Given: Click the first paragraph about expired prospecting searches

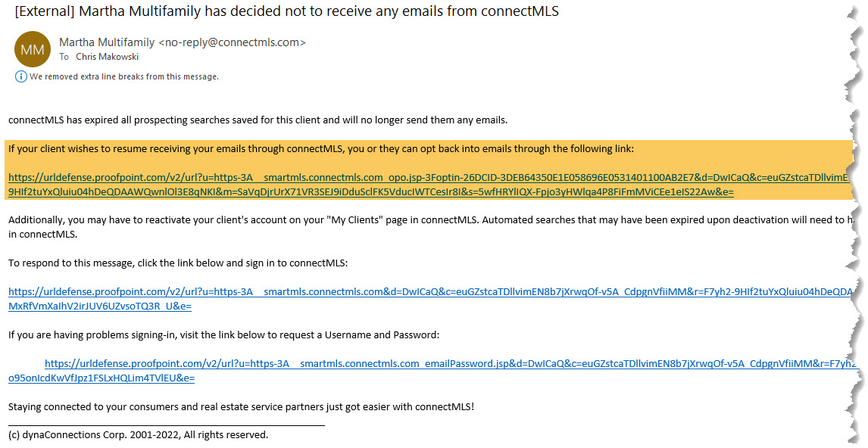Looking at the screenshot, I should [x=258, y=120].
